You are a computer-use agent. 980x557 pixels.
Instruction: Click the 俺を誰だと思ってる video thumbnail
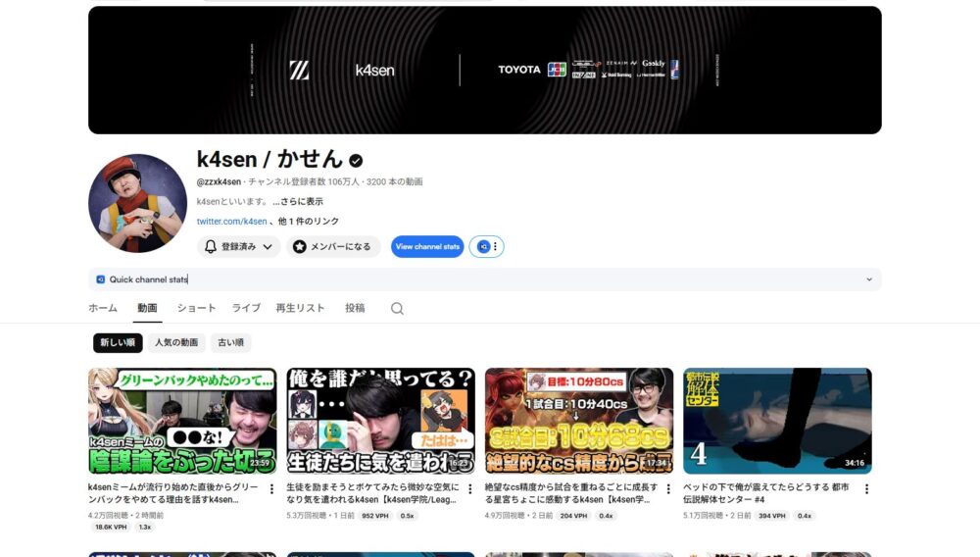[x=380, y=421]
